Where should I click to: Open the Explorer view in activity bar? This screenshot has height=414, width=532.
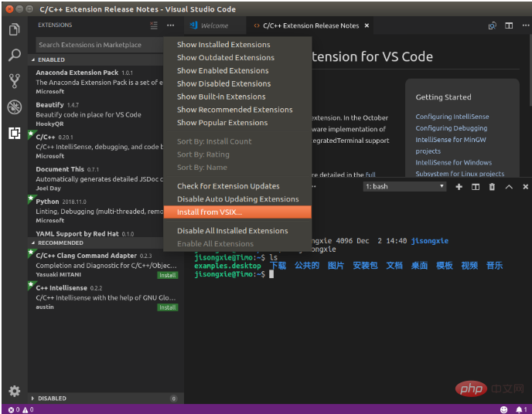point(14,29)
